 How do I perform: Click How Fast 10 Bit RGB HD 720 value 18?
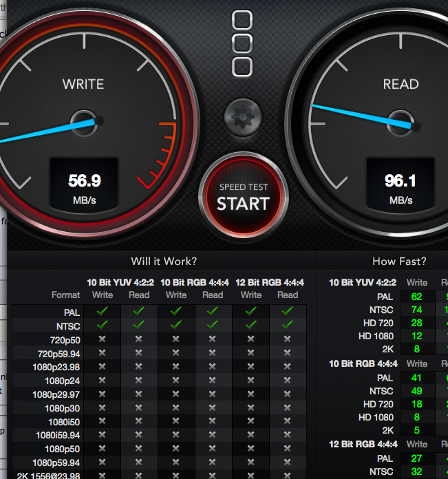[417, 404]
